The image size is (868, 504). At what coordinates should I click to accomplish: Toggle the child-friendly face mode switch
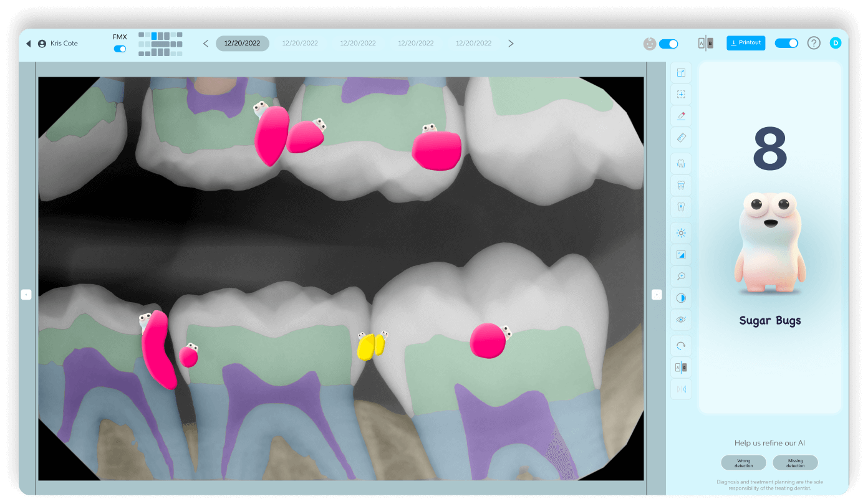(668, 44)
